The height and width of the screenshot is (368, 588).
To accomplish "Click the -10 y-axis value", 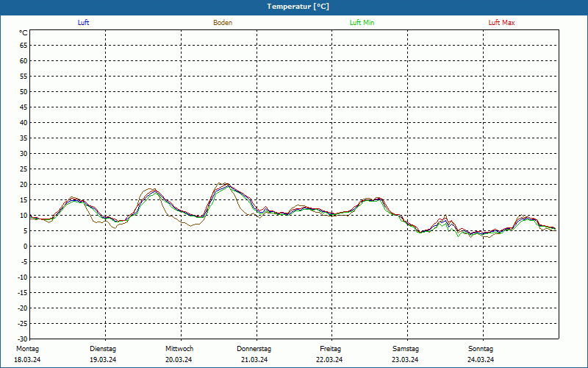I will pyautogui.click(x=21, y=277).
